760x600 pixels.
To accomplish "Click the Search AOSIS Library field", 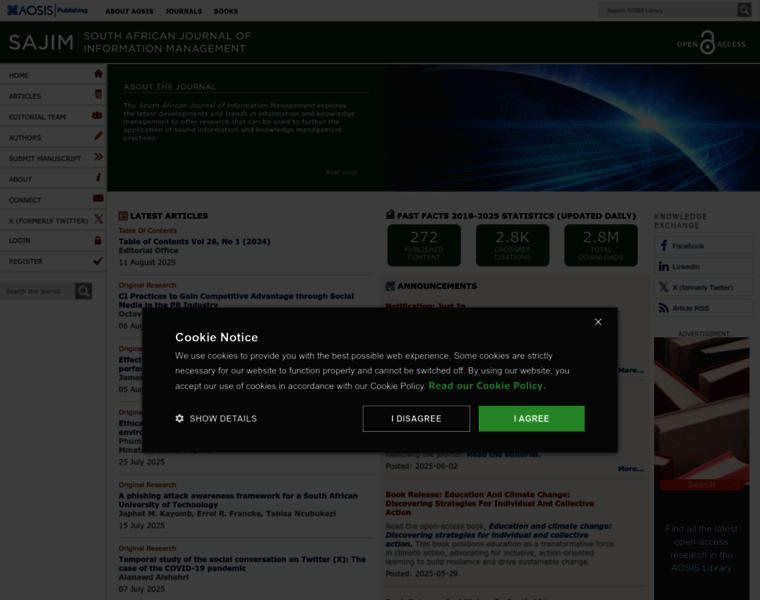I will pos(667,10).
